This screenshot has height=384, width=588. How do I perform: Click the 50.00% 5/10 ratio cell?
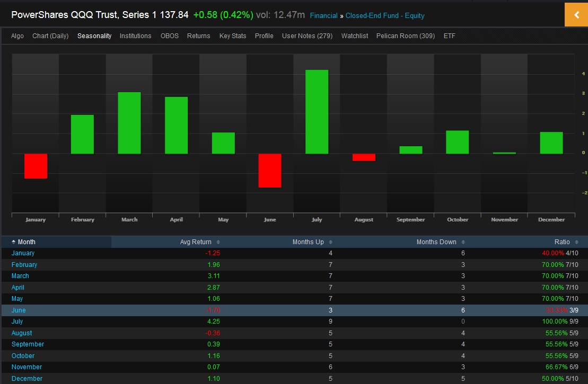click(x=560, y=378)
